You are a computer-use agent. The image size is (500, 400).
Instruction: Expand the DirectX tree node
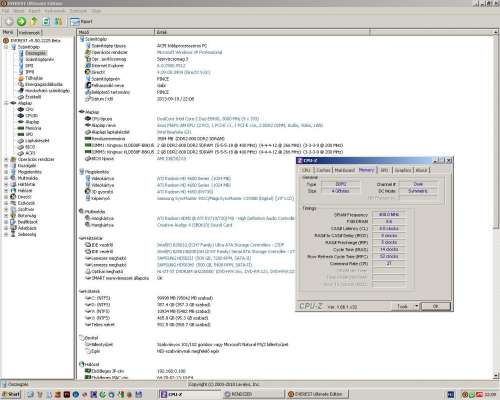point(6,197)
